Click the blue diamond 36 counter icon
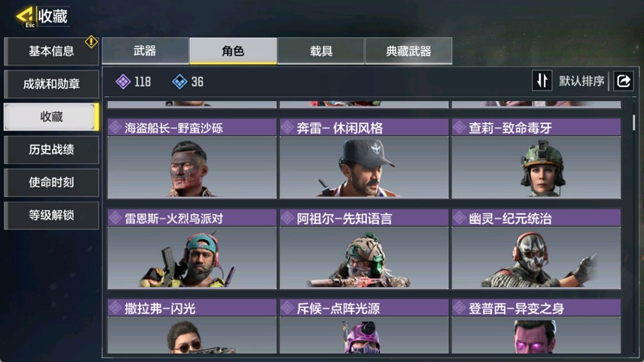This screenshot has width=644, height=362. [x=180, y=81]
